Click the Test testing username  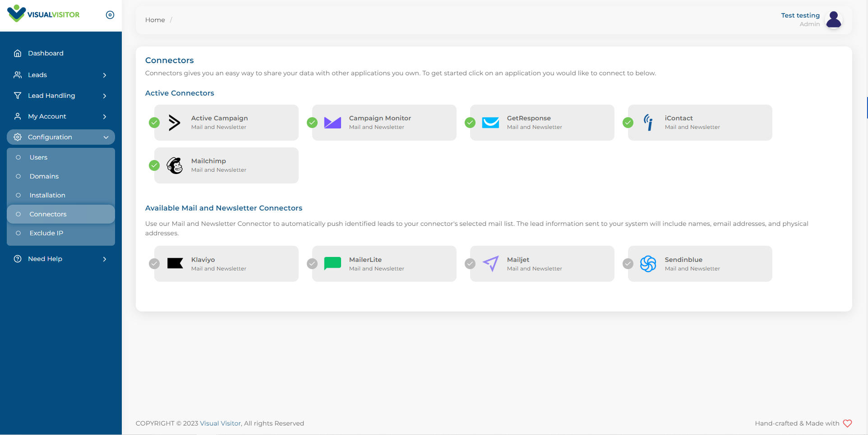(x=800, y=15)
